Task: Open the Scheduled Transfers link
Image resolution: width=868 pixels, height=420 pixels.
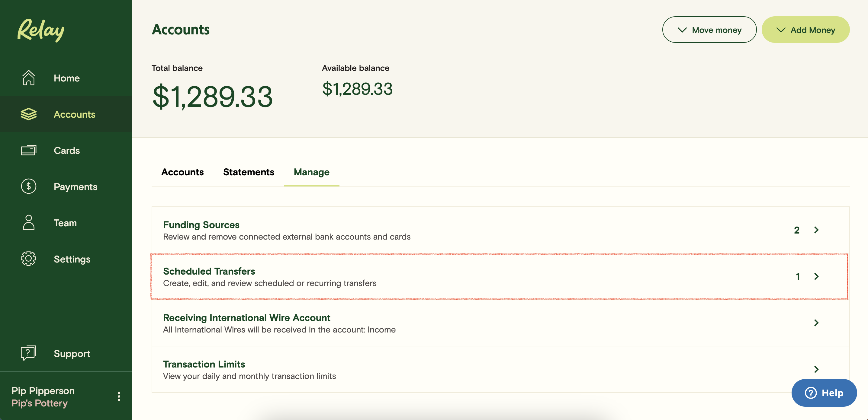Action: pyautogui.click(x=209, y=271)
